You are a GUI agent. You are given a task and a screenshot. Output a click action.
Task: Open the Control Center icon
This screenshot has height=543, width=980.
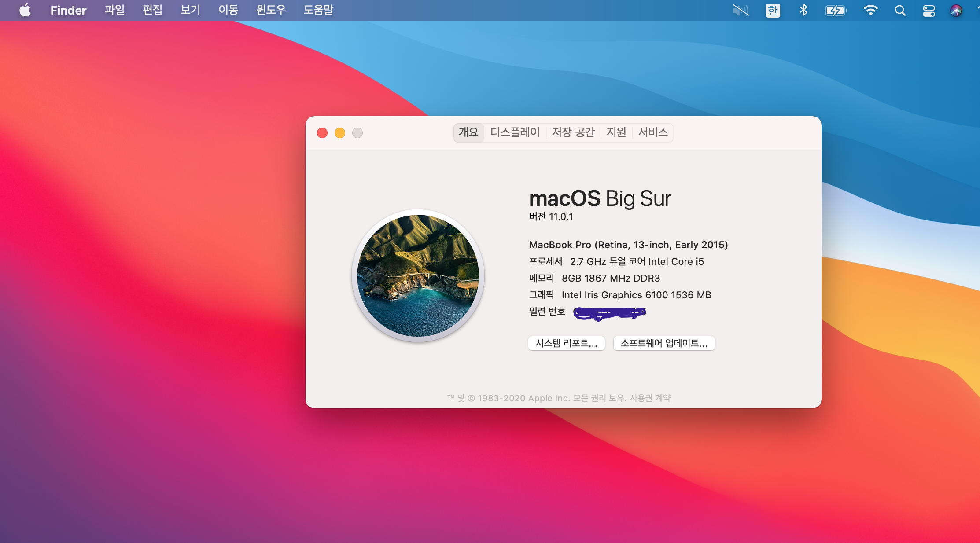[x=928, y=10]
